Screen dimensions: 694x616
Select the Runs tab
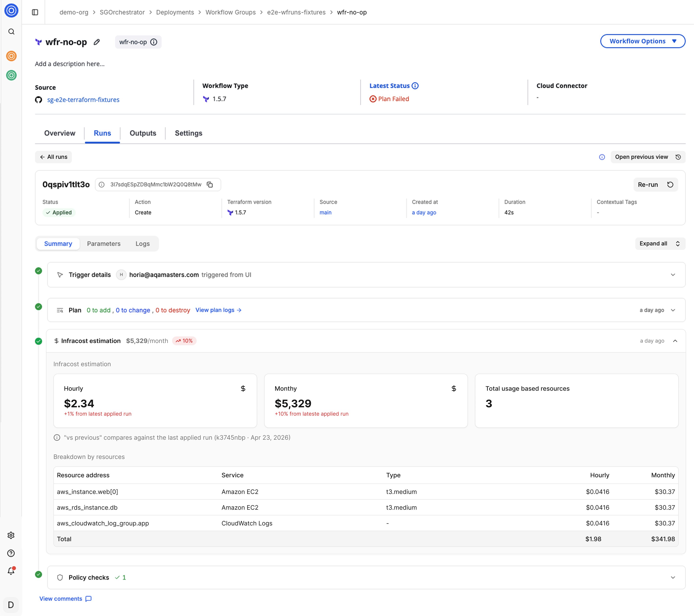[x=102, y=133]
